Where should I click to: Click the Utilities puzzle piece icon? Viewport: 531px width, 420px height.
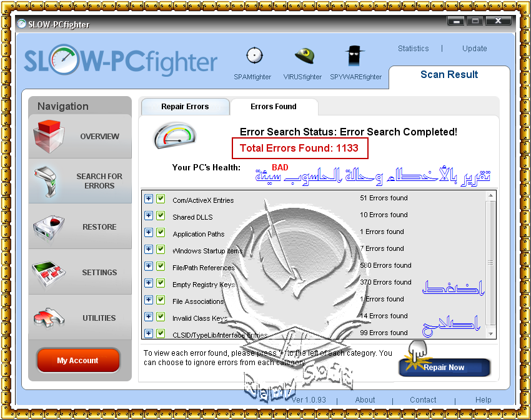tap(49, 318)
